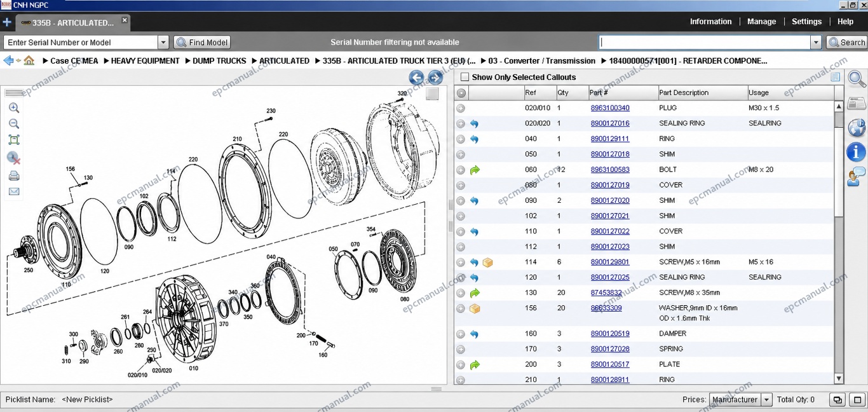Fit diagram to window icon
This screenshot has height=412, width=868.
(14, 140)
